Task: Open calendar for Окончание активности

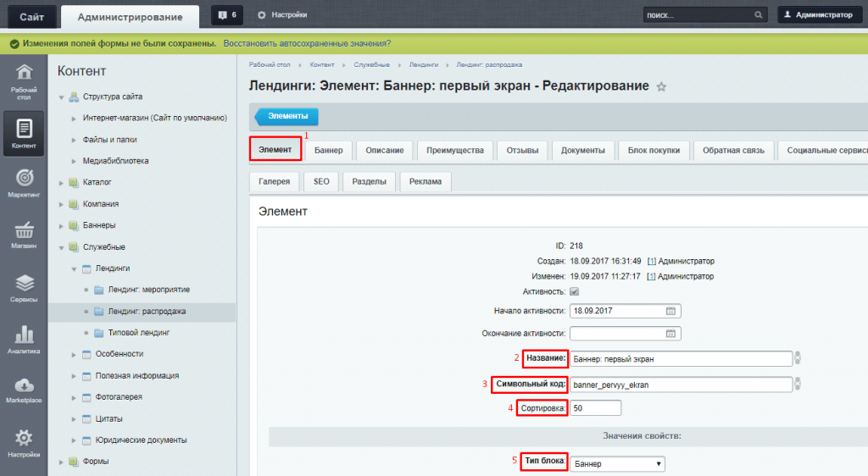Action: 670,334
